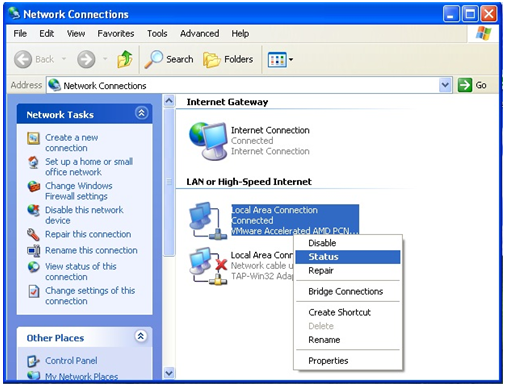Choose Status from the context menu
The height and width of the screenshot is (389, 507).
pyautogui.click(x=348, y=257)
